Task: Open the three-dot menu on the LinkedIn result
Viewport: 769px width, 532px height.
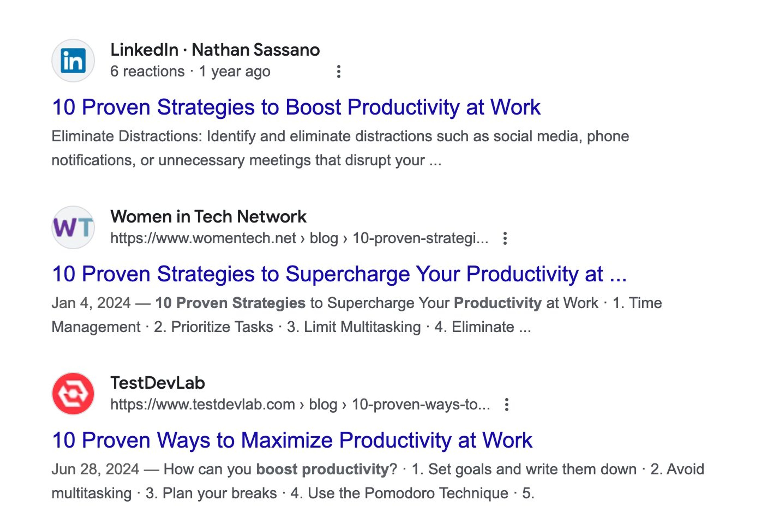Action: pyautogui.click(x=339, y=71)
